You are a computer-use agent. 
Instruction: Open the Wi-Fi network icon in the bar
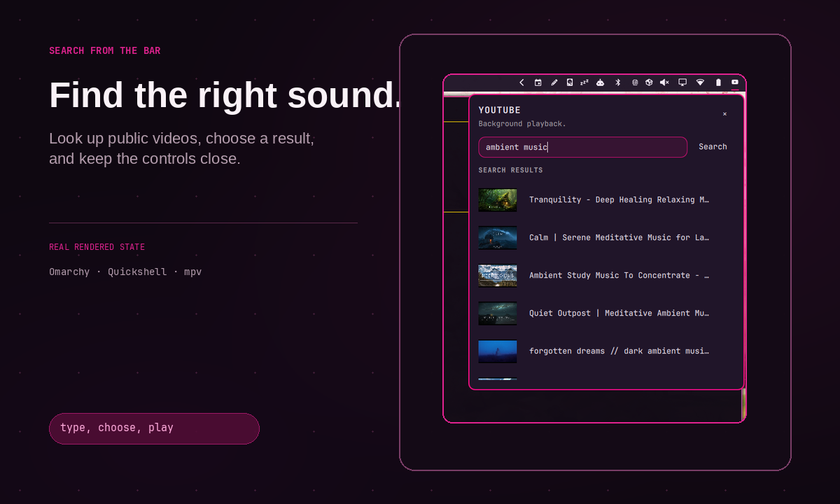700,83
